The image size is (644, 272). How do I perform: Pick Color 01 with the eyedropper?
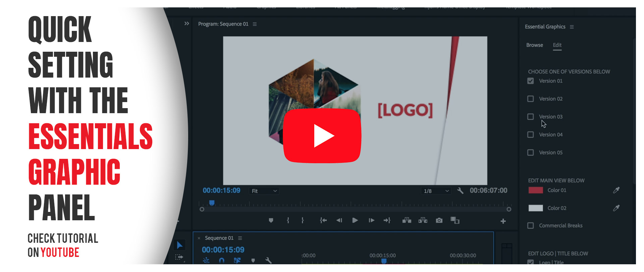click(616, 190)
